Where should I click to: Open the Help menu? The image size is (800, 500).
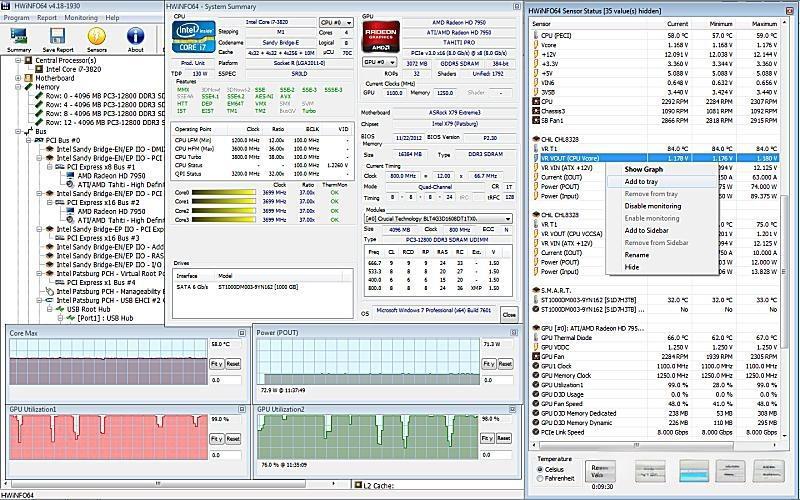click(x=112, y=17)
